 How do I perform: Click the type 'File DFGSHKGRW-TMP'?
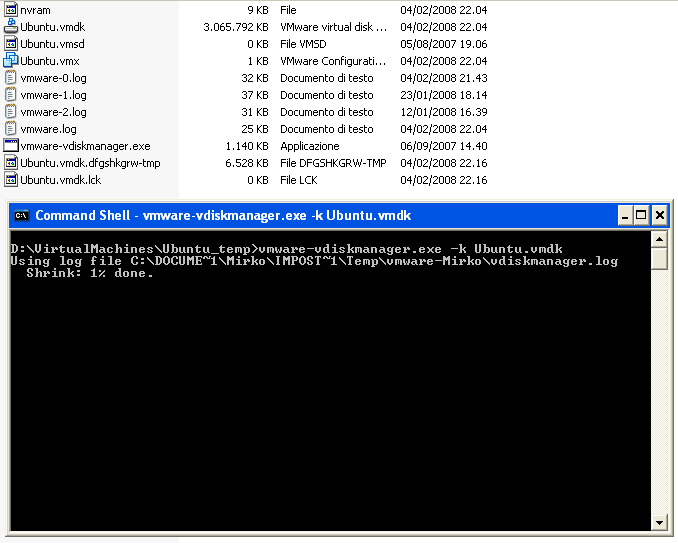click(x=333, y=163)
